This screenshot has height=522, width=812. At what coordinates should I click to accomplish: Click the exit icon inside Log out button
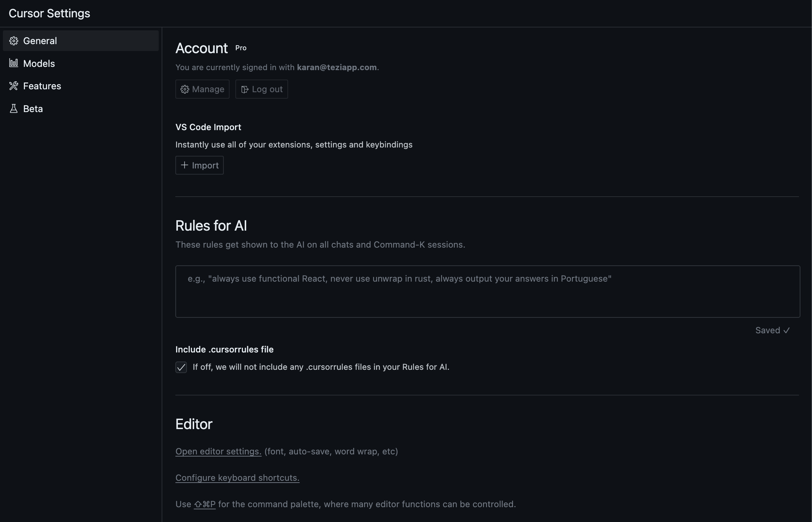[x=245, y=89]
